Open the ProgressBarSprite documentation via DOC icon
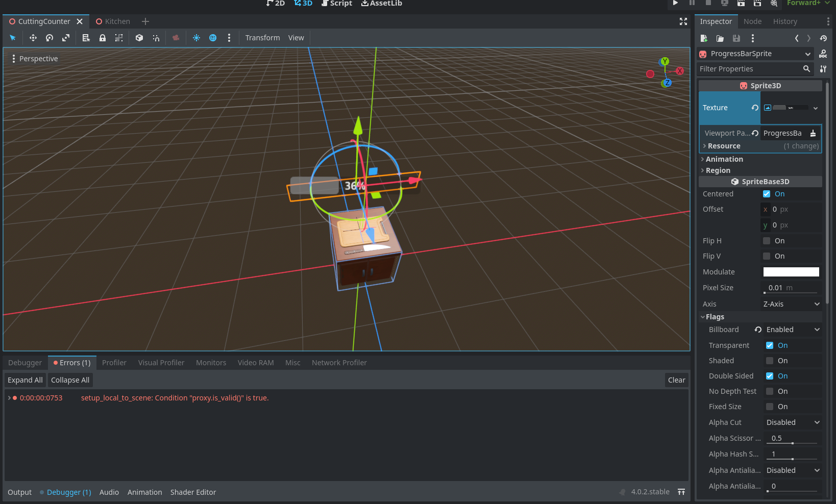Screen dimensions: 836x504 (823, 54)
